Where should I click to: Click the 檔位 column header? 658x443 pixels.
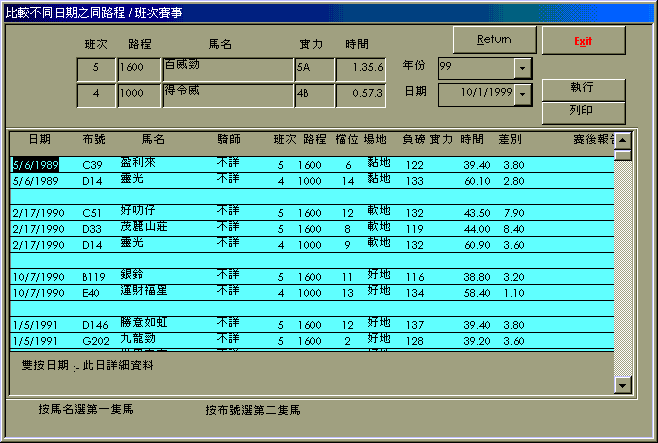click(347, 139)
